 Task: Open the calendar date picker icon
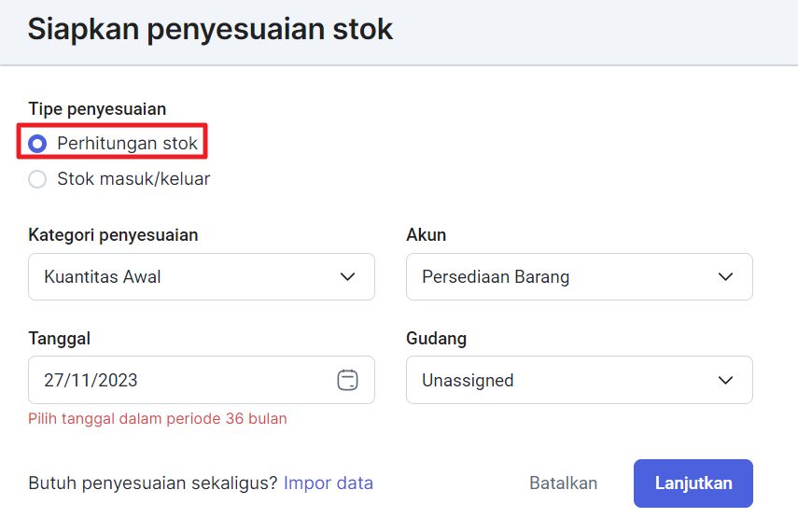pyautogui.click(x=347, y=380)
